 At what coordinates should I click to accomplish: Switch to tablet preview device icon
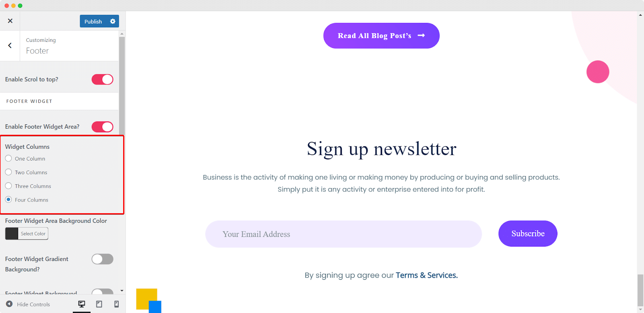(99, 304)
